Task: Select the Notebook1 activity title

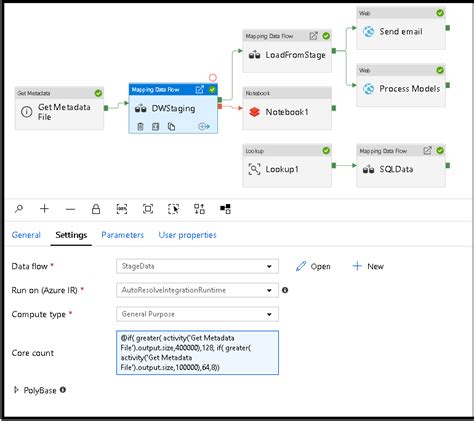Action: tap(287, 112)
